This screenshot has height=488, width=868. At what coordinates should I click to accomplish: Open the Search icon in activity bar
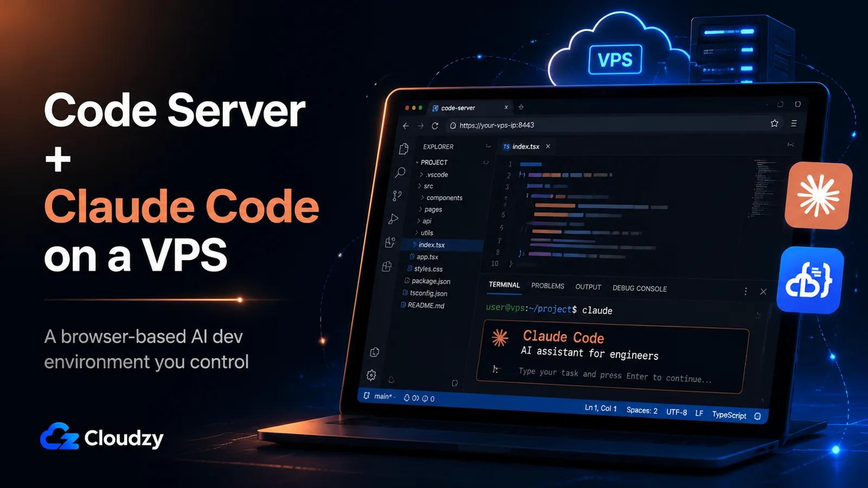400,172
